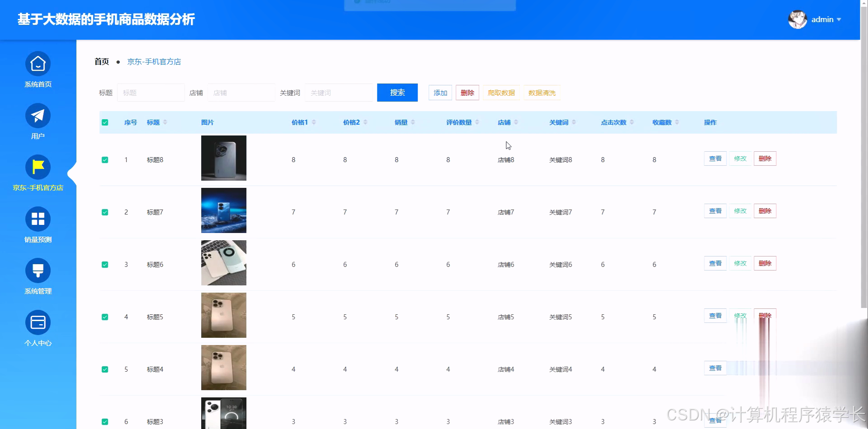Click the 数据清洗 button
868x429 pixels.
pos(542,92)
